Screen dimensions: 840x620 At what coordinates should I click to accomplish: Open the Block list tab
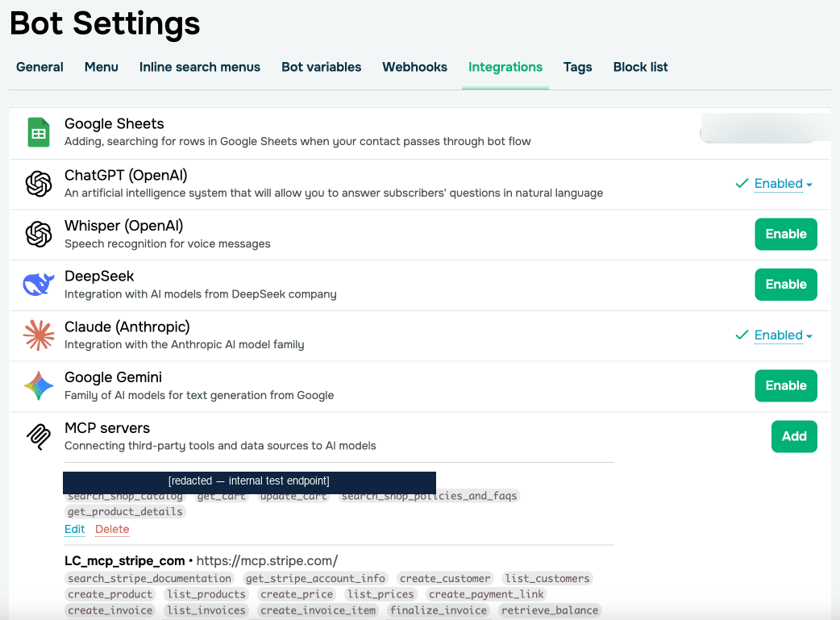click(640, 67)
